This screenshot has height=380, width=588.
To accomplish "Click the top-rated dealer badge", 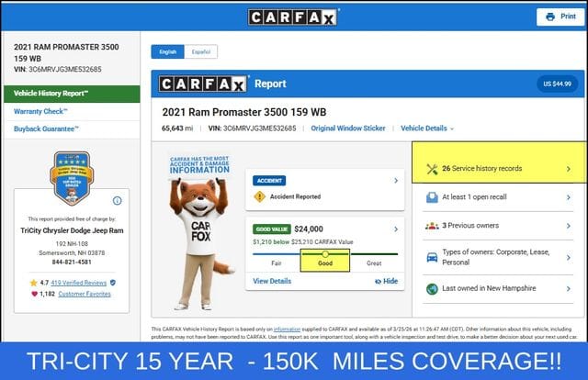I will tap(72, 177).
